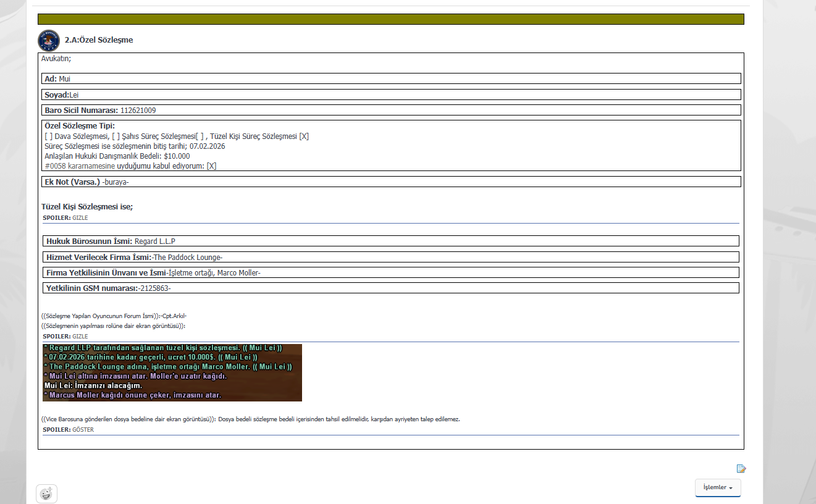Click the 'Ad: Mui' field row
The image size is (816, 504).
tap(391, 79)
